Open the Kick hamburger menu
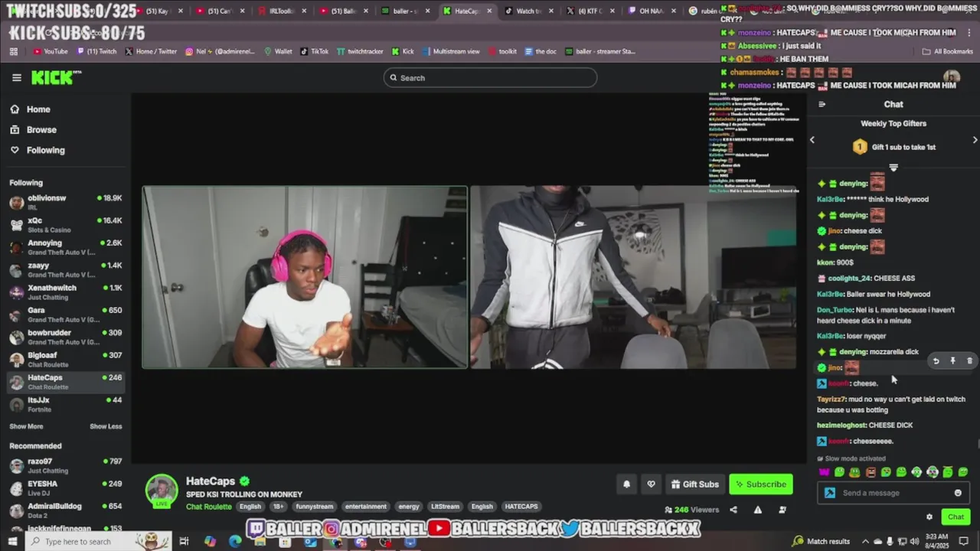The width and height of the screenshot is (980, 551). (16, 77)
